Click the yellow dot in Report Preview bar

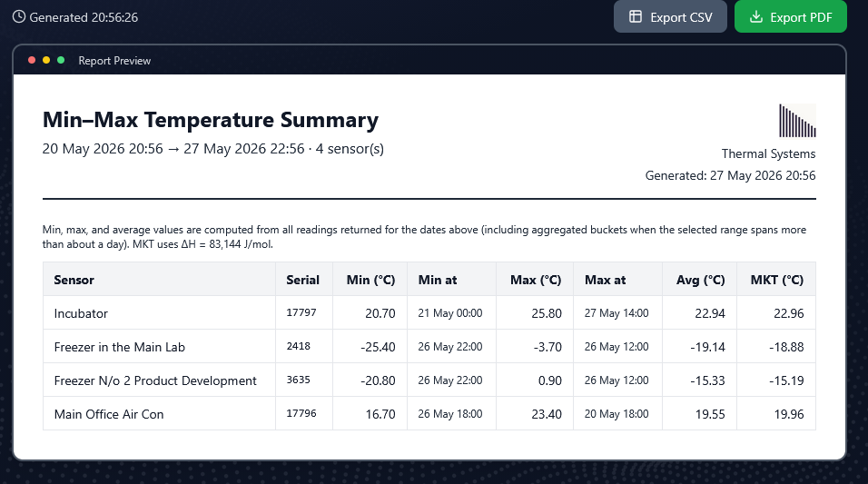coord(46,60)
